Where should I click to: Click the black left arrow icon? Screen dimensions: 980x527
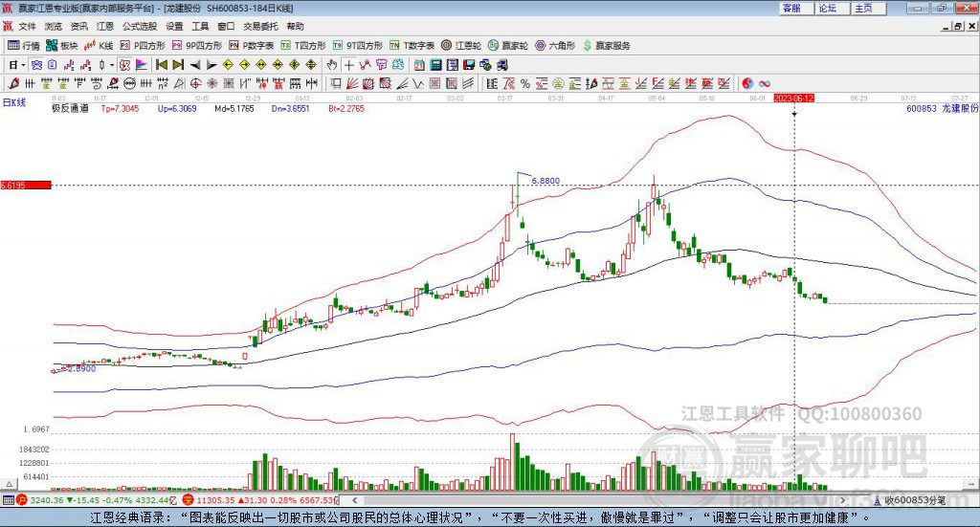point(195,65)
